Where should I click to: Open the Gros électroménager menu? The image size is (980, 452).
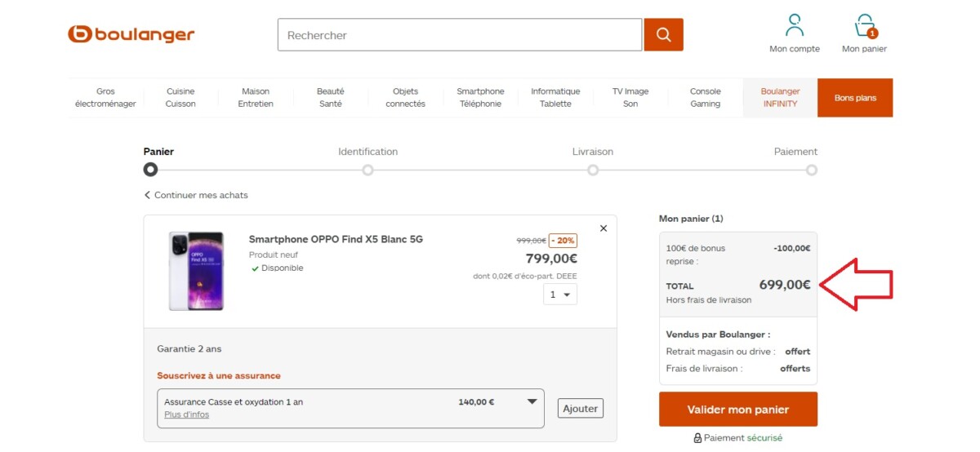[x=105, y=98]
